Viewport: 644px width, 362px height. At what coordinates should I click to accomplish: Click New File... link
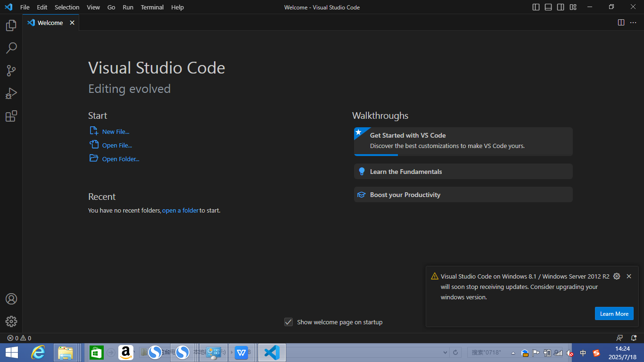pyautogui.click(x=116, y=132)
